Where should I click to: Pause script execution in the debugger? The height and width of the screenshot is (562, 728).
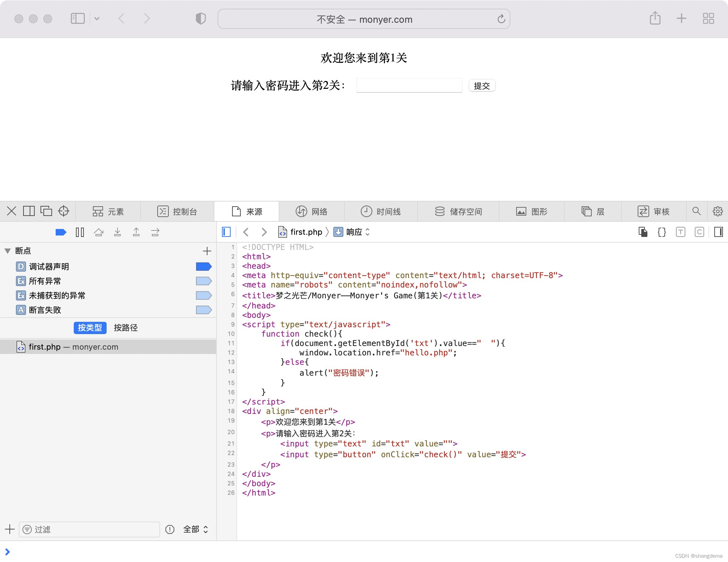click(80, 232)
